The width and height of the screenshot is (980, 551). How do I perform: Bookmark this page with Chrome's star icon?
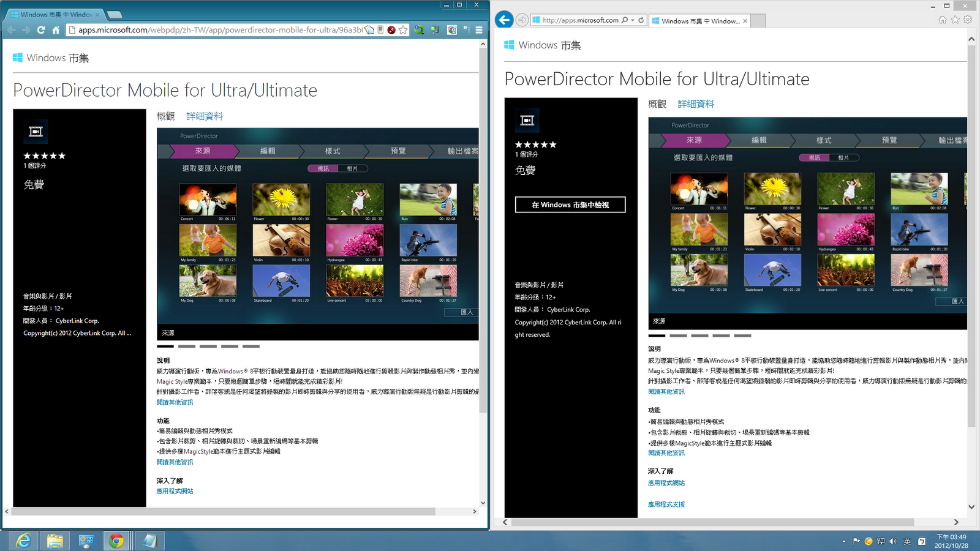pyautogui.click(x=403, y=30)
